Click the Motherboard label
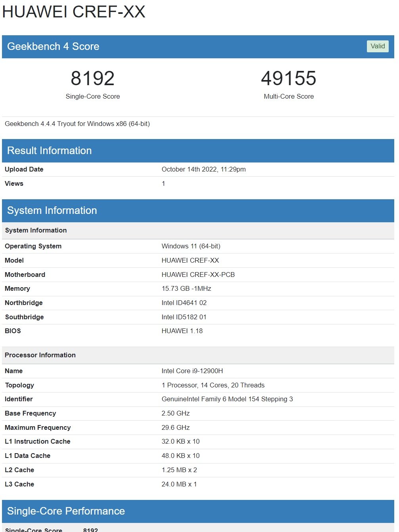This screenshot has width=399, height=532. [x=25, y=275]
